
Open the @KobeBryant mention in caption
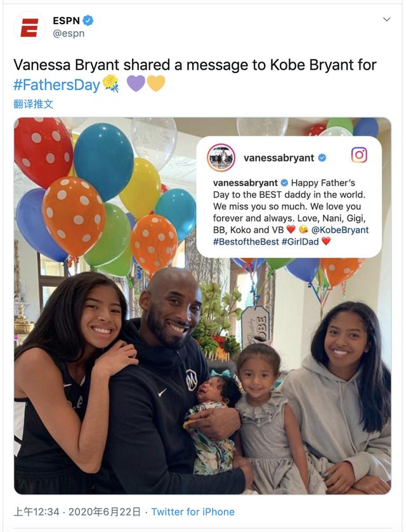339,230
